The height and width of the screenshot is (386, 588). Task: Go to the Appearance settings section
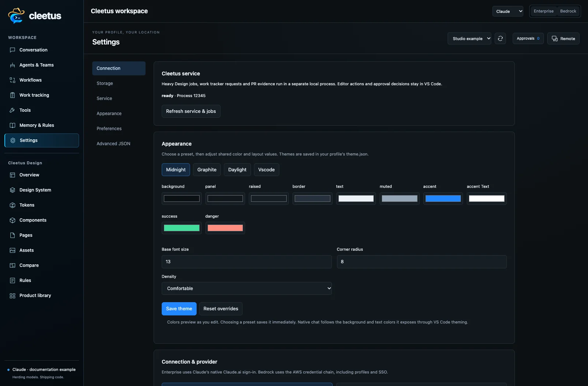pos(119,114)
